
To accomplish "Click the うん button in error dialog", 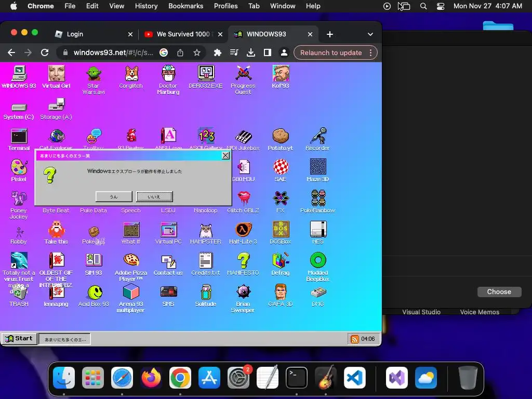I will 114,196.
